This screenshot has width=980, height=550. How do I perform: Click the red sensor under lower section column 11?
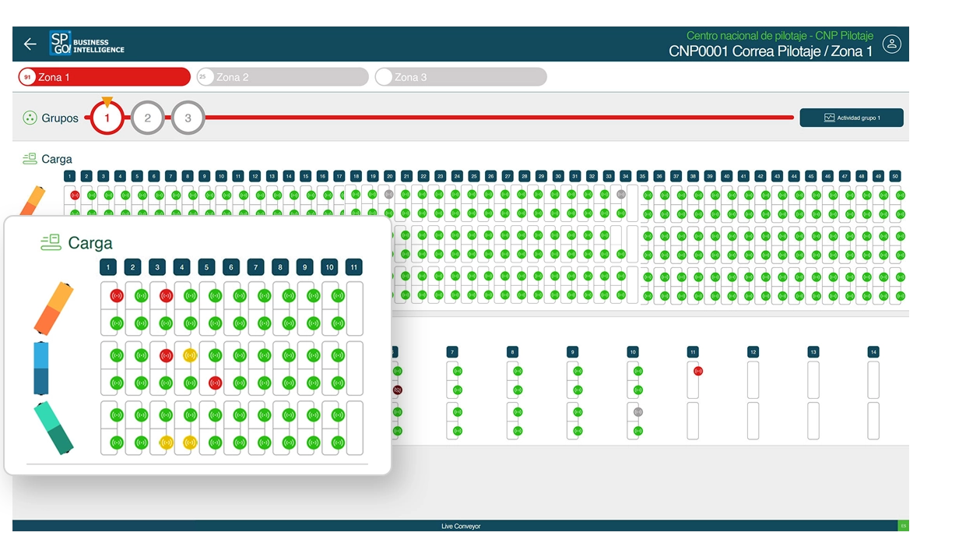[698, 371]
